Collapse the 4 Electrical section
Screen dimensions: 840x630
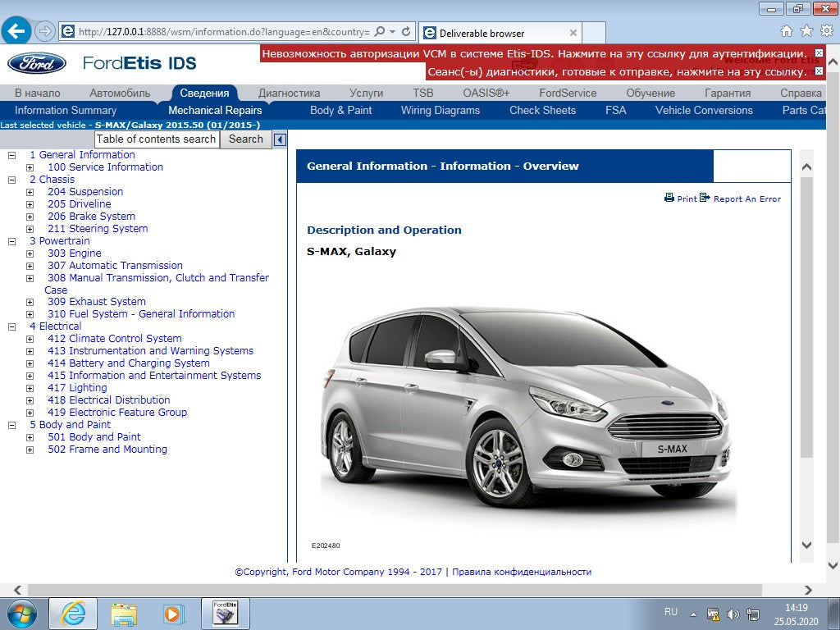coord(12,326)
